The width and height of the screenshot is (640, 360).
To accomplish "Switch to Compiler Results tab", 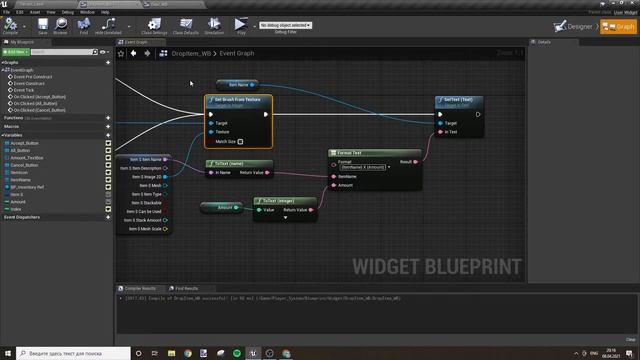I will 140,288.
